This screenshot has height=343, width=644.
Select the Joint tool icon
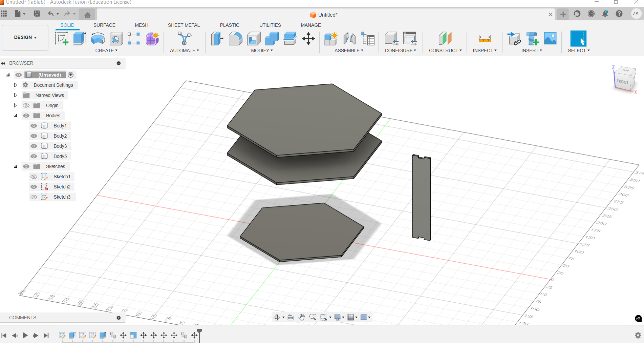click(x=349, y=39)
